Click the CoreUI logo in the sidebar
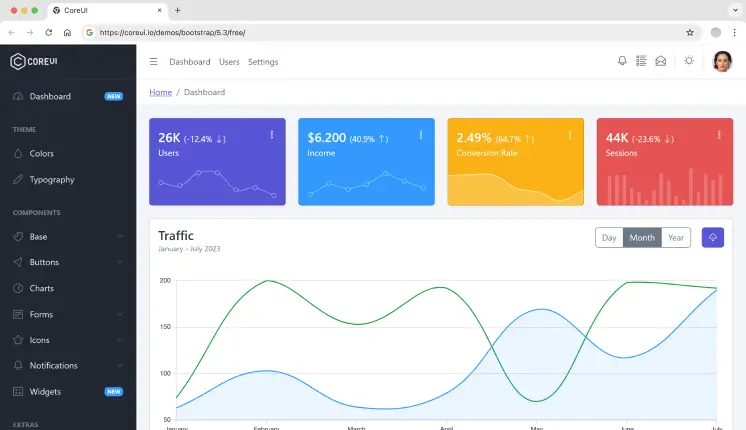The image size is (746, 430). (34, 61)
